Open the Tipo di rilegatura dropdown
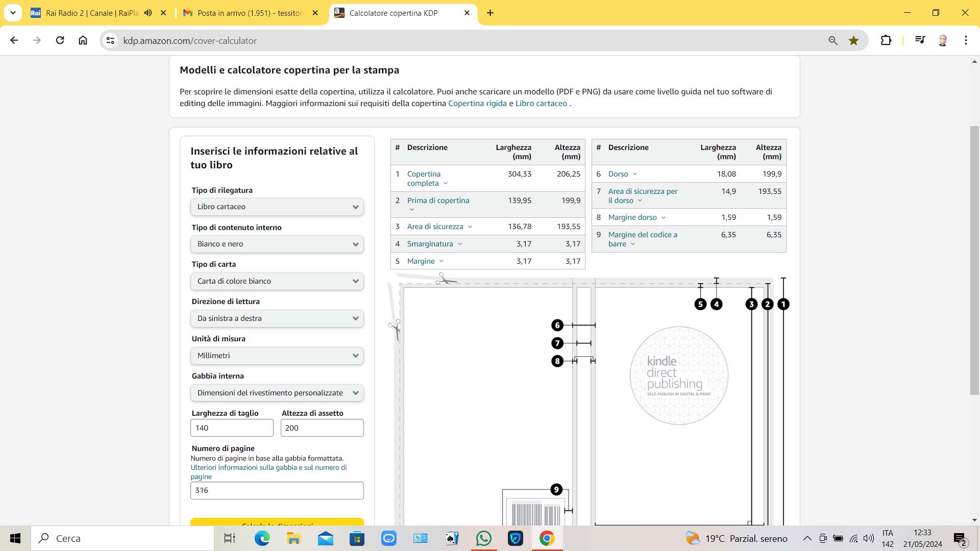The height and width of the screenshot is (551, 980). coord(277,207)
